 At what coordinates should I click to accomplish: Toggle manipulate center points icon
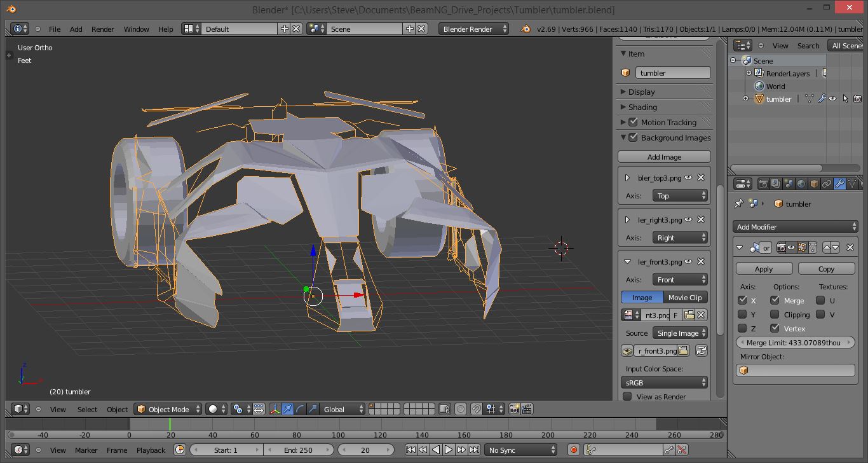click(259, 409)
